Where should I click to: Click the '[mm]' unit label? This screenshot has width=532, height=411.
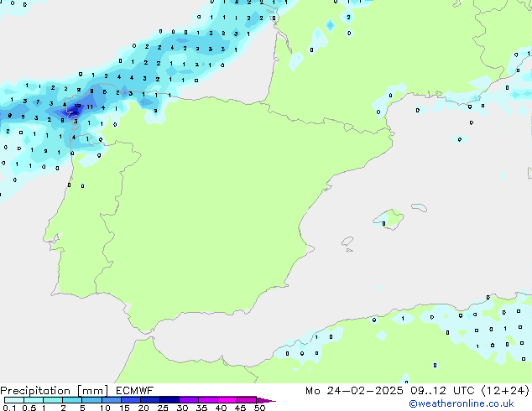(92, 391)
